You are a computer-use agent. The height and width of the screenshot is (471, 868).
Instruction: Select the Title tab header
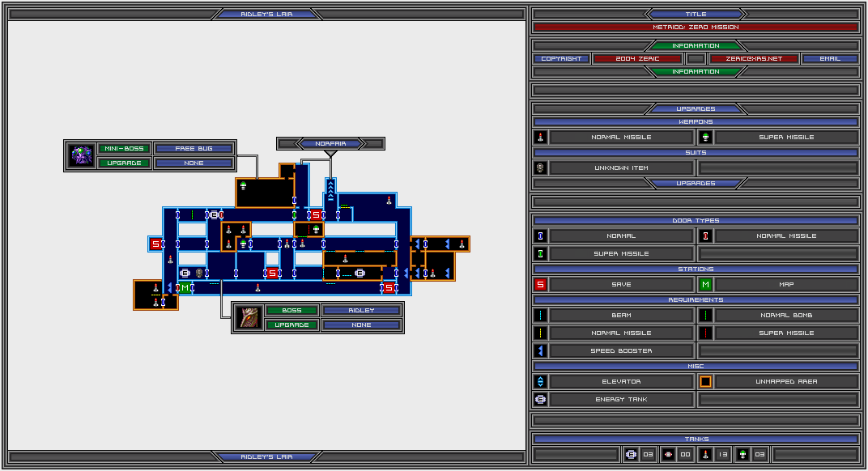[x=696, y=14]
